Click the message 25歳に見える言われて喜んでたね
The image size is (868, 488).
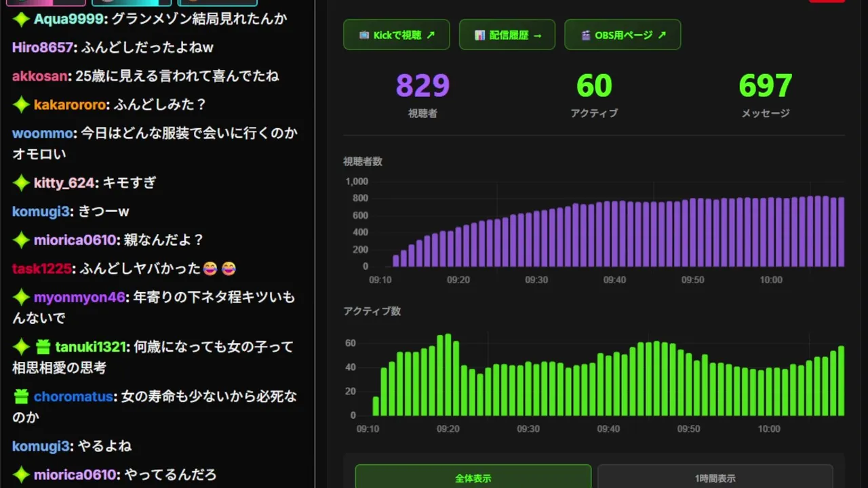click(177, 76)
